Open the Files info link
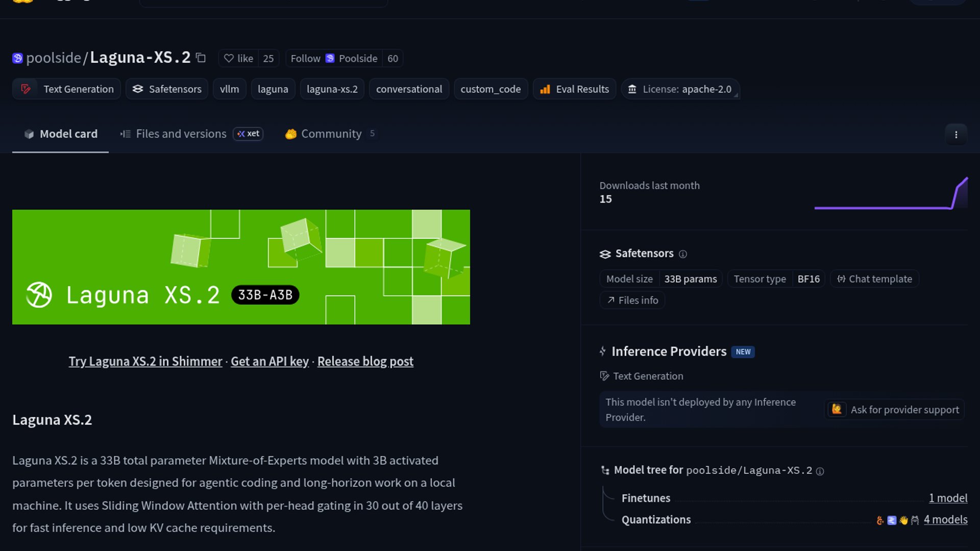 632,300
